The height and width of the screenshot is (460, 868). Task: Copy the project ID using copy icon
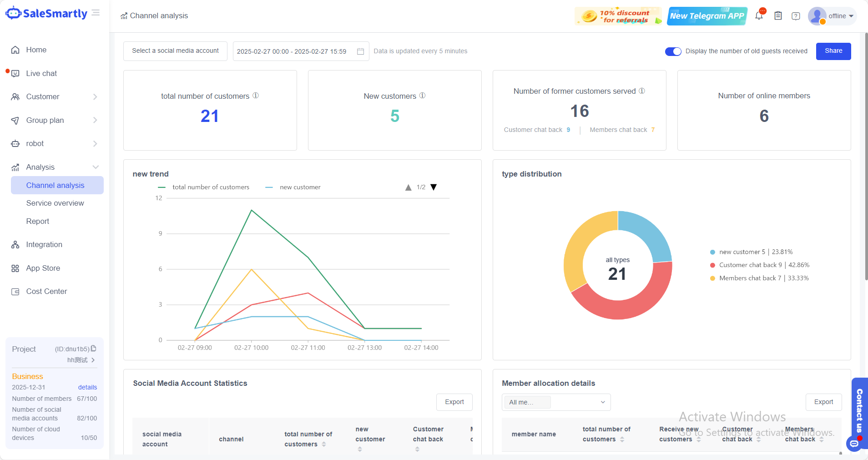[x=94, y=349]
